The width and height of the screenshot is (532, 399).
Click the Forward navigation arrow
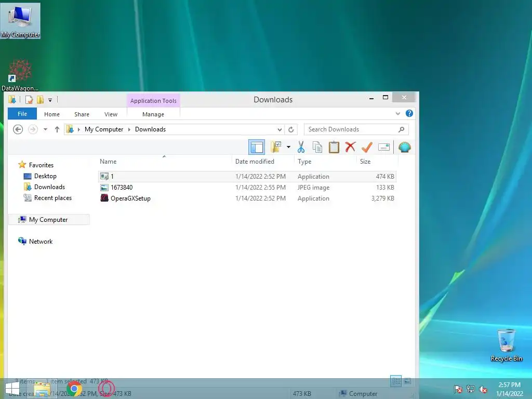33,129
